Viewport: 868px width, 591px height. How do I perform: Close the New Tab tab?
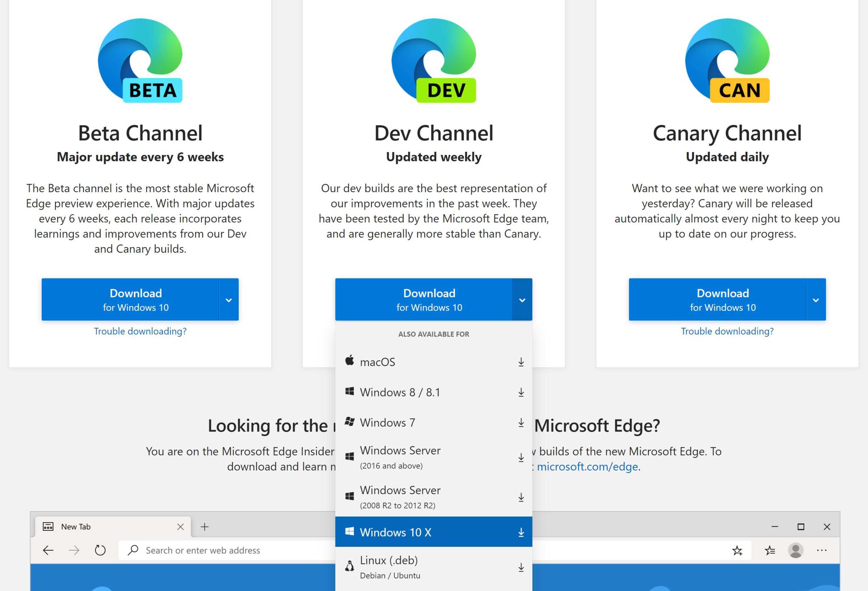(180, 527)
